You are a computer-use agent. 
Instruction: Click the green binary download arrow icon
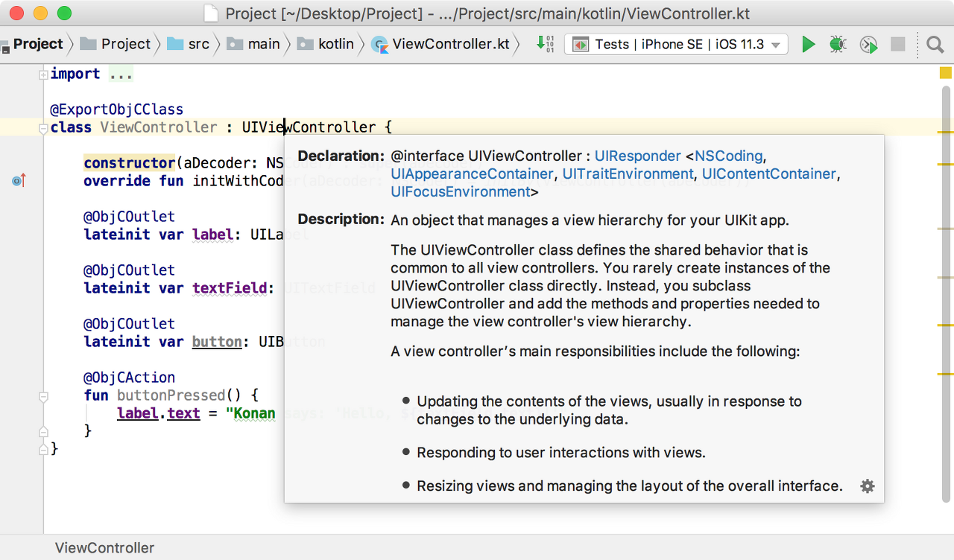pos(545,44)
